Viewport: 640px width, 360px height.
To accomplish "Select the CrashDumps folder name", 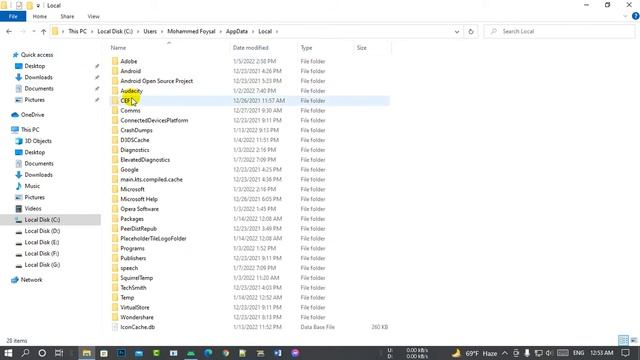I will (136, 130).
